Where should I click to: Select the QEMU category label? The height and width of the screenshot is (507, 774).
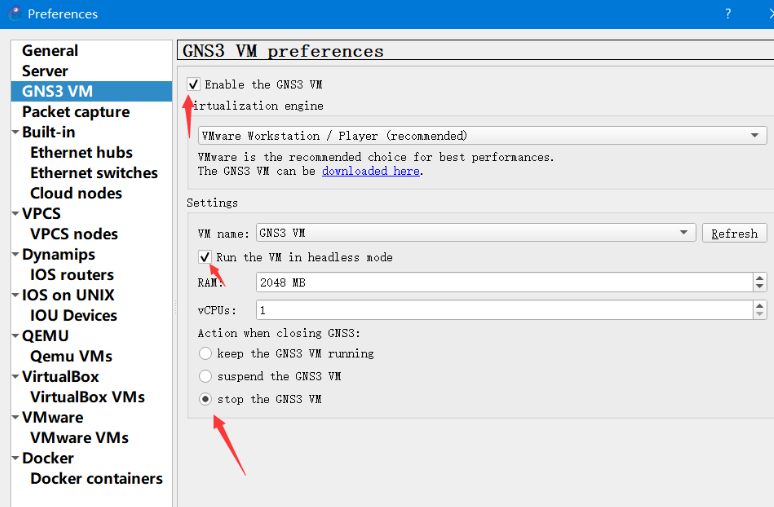45,336
